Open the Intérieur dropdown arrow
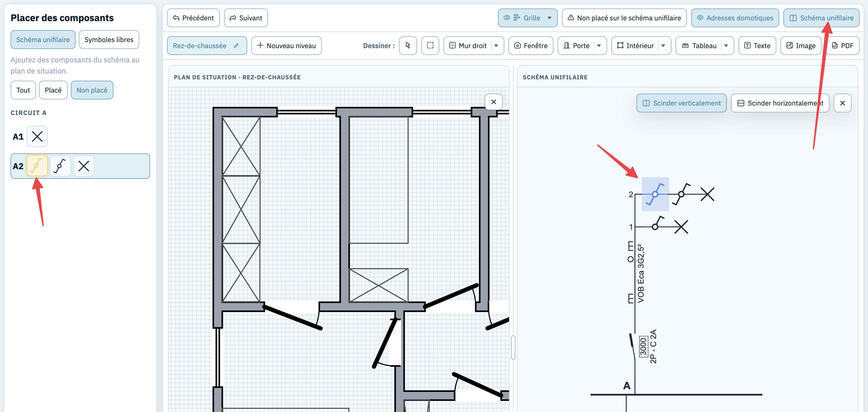Screen dimensions: 868x412 pyautogui.click(x=663, y=45)
